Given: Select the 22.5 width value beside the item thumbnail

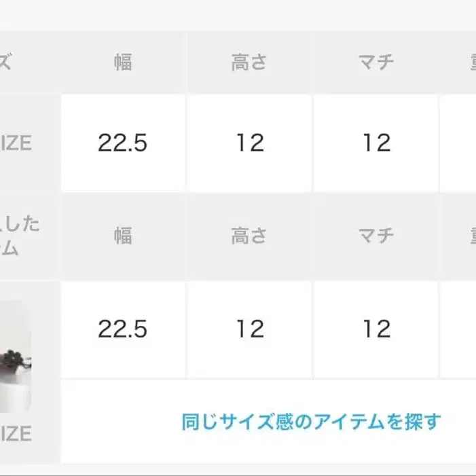Looking at the screenshot, I should [123, 329].
